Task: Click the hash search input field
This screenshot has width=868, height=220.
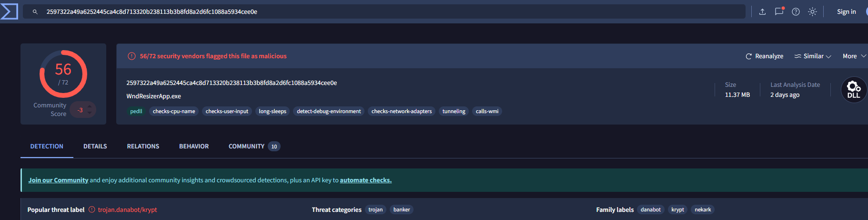Action: click(x=384, y=12)
